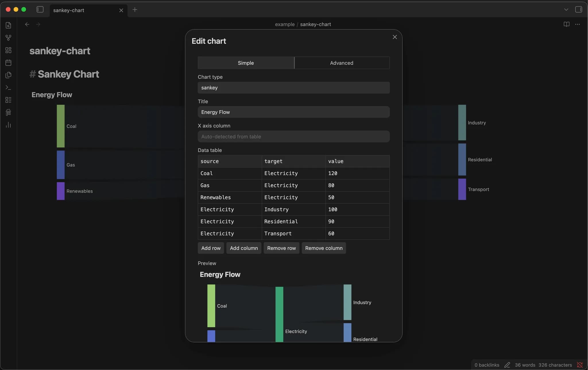The height and width of the screenshot is (370, 588).
Task: Open the Chart type sankey dropdown
Action: coord(294,88)
